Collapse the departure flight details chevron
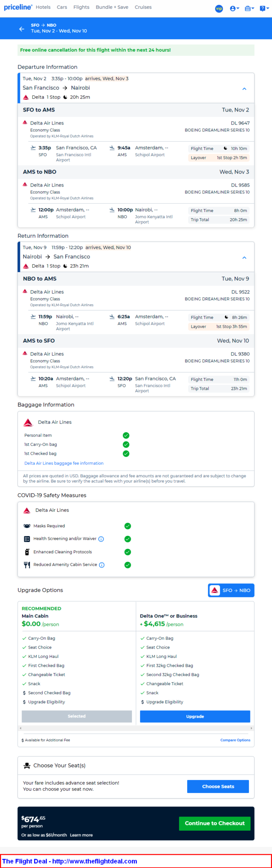 [244, 88]
